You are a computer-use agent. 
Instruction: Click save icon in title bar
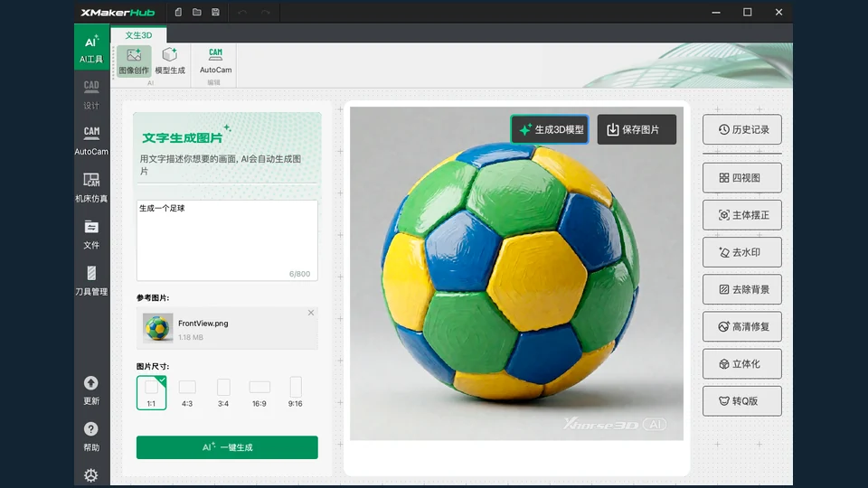pyautogui.click(x=215, y=12)
